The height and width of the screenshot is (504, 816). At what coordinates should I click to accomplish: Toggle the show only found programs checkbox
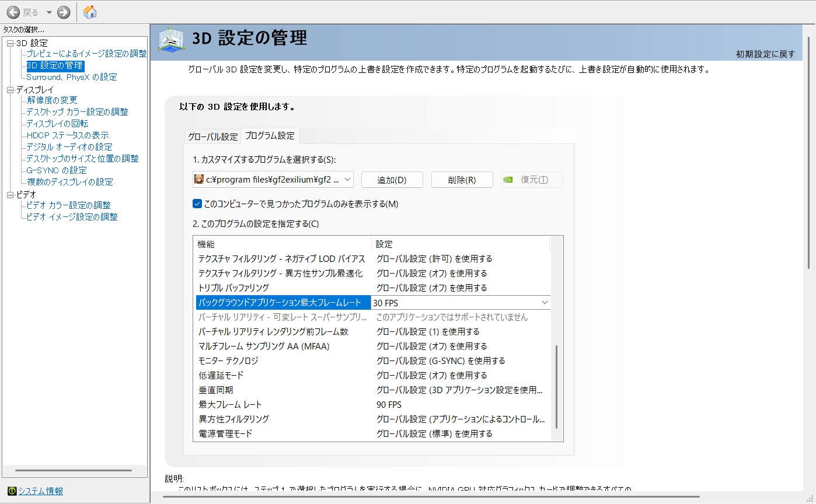(x=197, y=204)
